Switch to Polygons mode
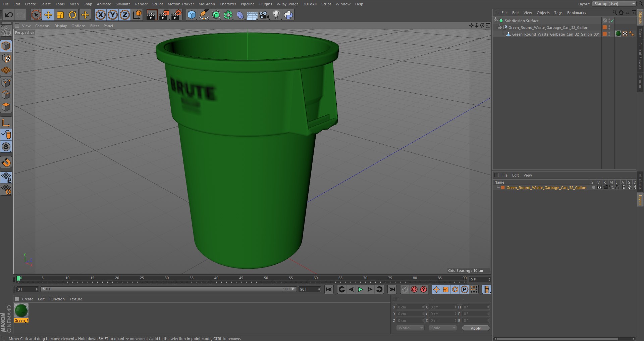This screenshot has height=341, width=644. tap(6, 107)
